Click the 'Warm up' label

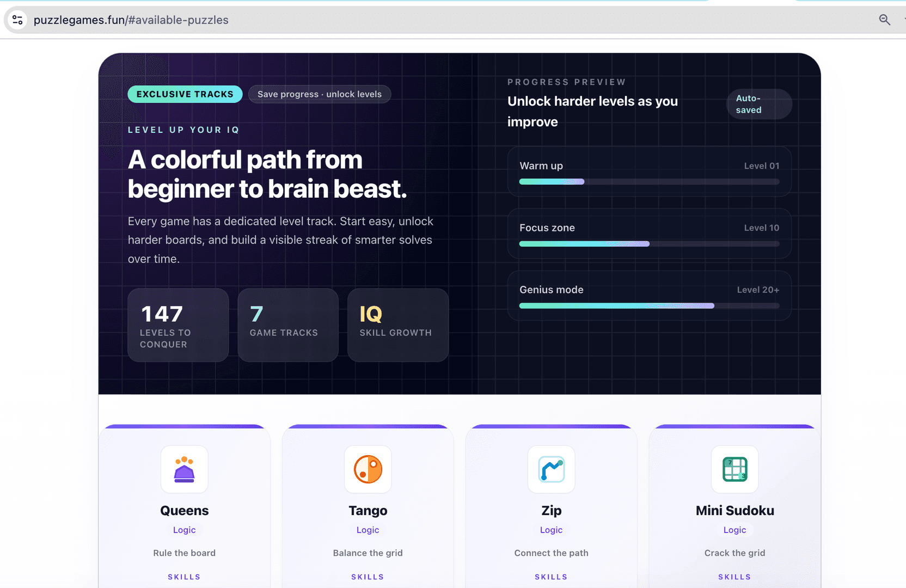click(x=541, y=166)
